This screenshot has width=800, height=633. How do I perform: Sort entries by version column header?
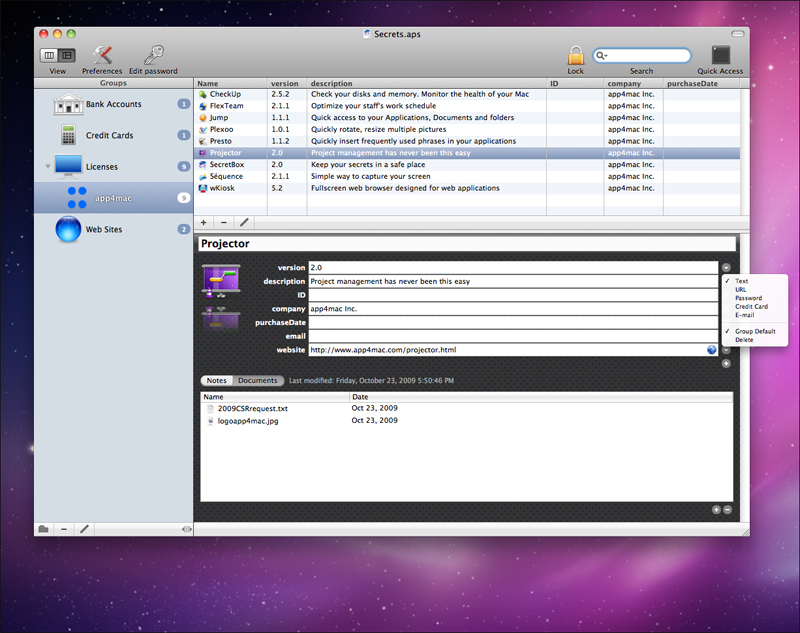(x=287, y=83)
